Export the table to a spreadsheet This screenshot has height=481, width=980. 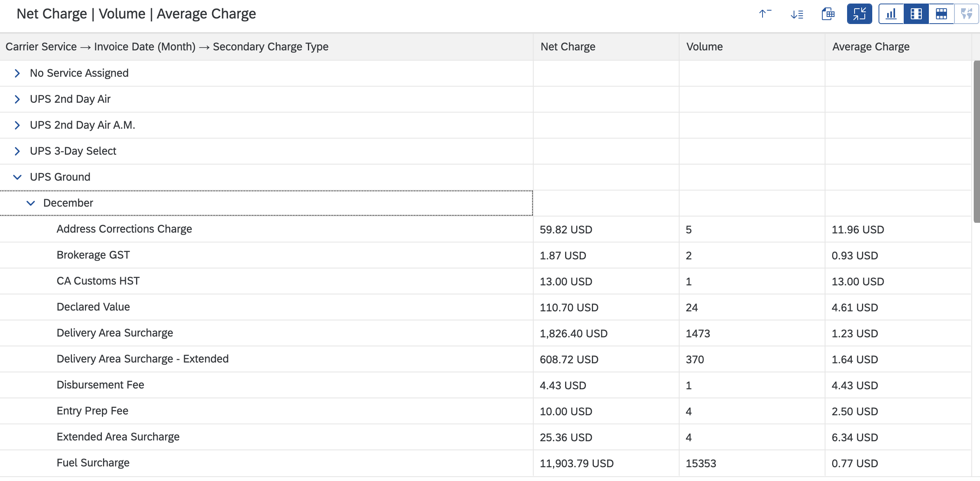(828, 14)
